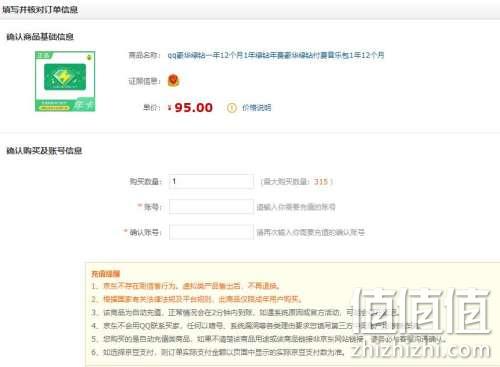Click the green diamond product thumbnail

pyautogui.click(x=65, y=81)
